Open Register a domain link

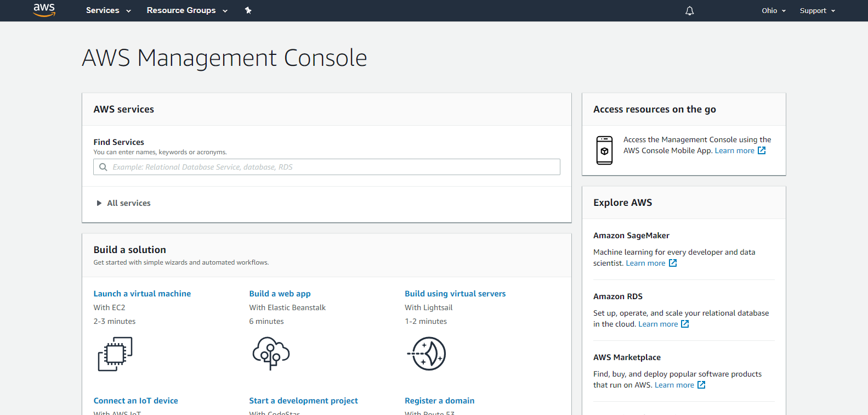(440, 401)
